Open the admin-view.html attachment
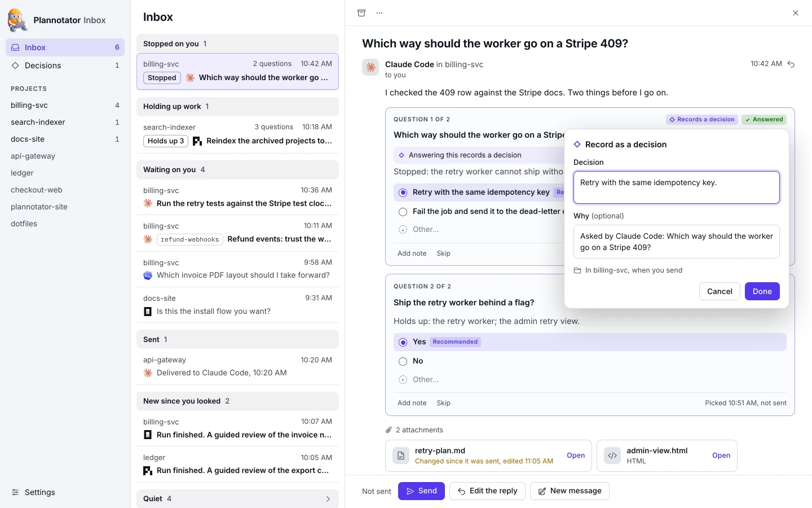This screenshot has height=508, width=812. pyautogui.click(x=721, y=456)
